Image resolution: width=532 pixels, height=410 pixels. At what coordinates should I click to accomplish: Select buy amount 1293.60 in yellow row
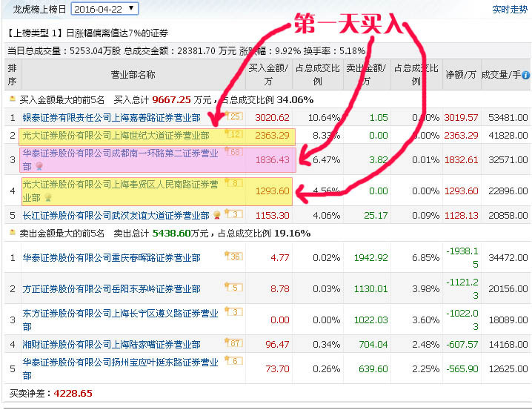click(x=272, y=191)
